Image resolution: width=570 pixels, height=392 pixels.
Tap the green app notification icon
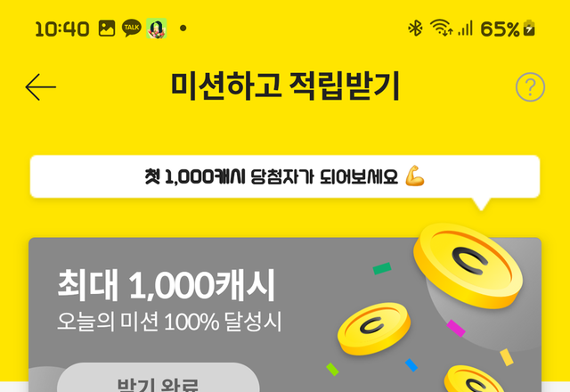157,29
